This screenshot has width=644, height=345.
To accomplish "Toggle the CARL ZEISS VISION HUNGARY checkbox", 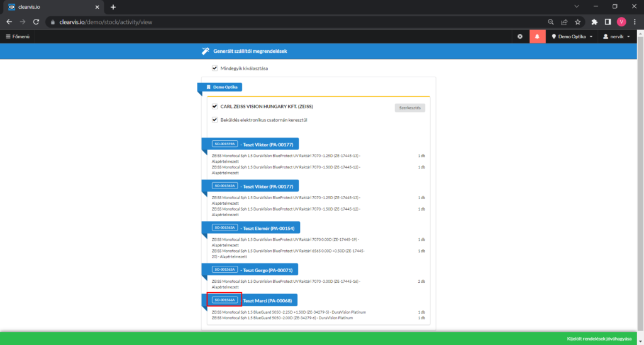I will [x=215, y=107].
